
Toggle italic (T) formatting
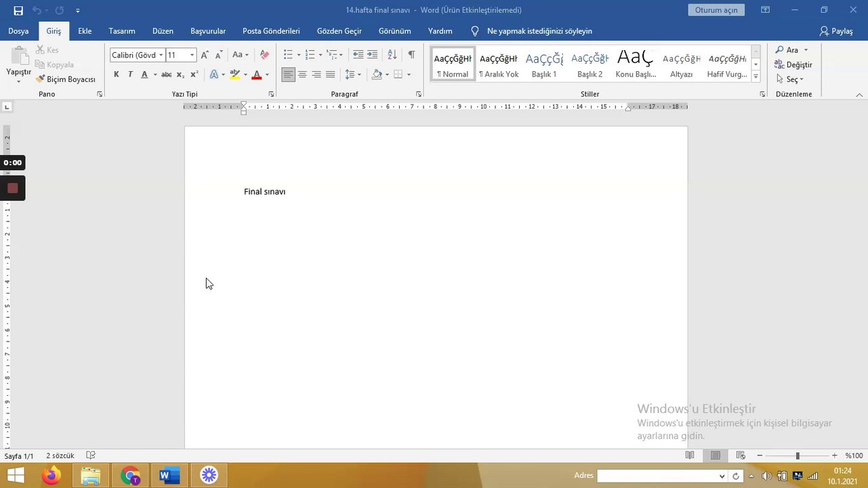tap(130, 75)
